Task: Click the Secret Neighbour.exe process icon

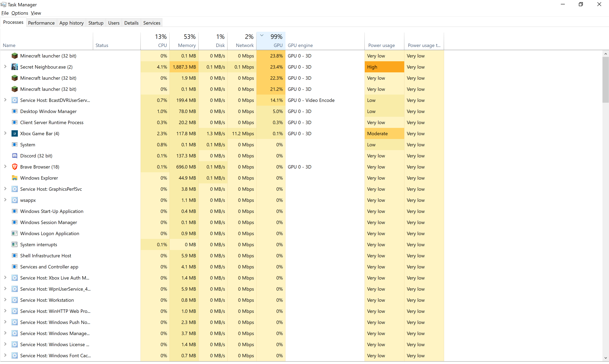Action: (14, 67)
